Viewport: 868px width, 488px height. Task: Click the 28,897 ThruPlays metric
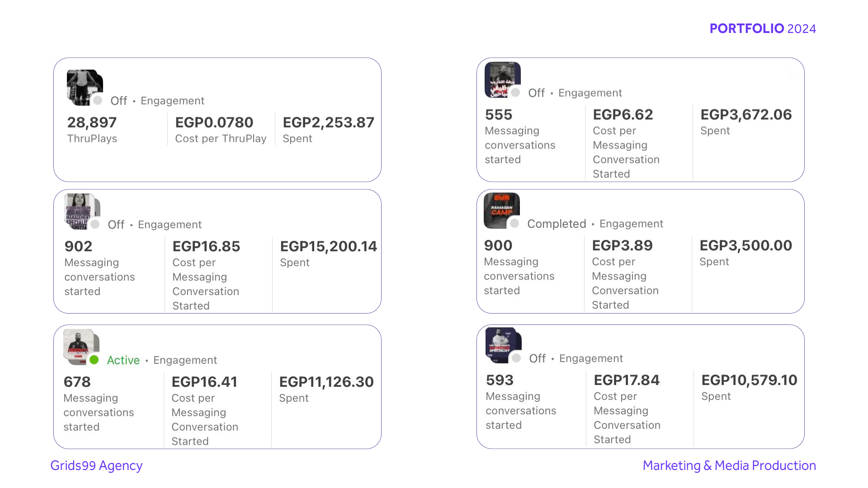click(x=92, y=122)
